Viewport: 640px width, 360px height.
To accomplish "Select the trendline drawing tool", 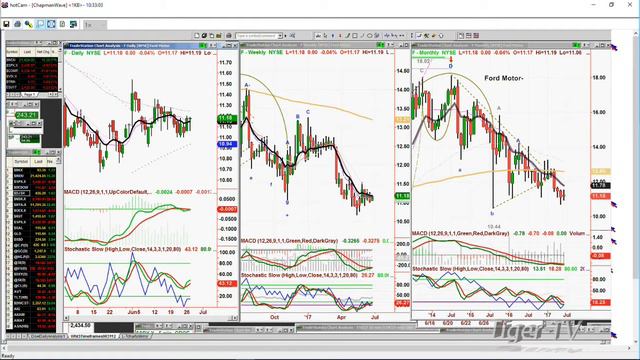I will (x=348, y=36).
